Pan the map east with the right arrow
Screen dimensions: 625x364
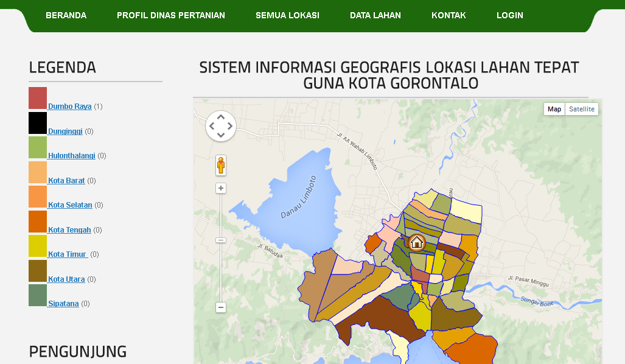click(x=230, y=126)
